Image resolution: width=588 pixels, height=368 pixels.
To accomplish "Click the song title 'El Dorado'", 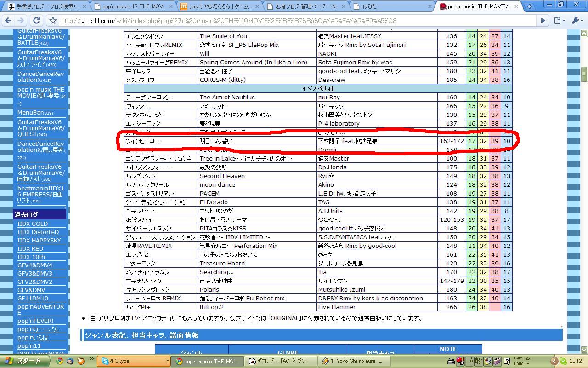I will (x=214, y=202).
